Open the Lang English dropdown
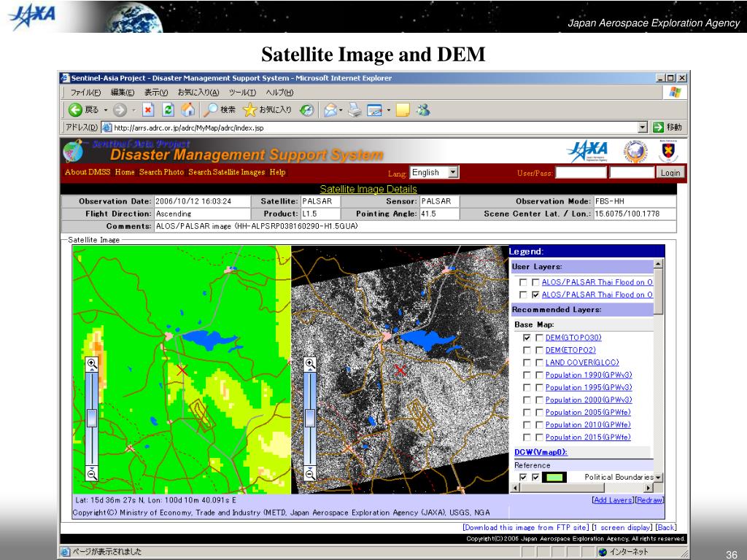The image size is (747, 560). pos(434,172)
